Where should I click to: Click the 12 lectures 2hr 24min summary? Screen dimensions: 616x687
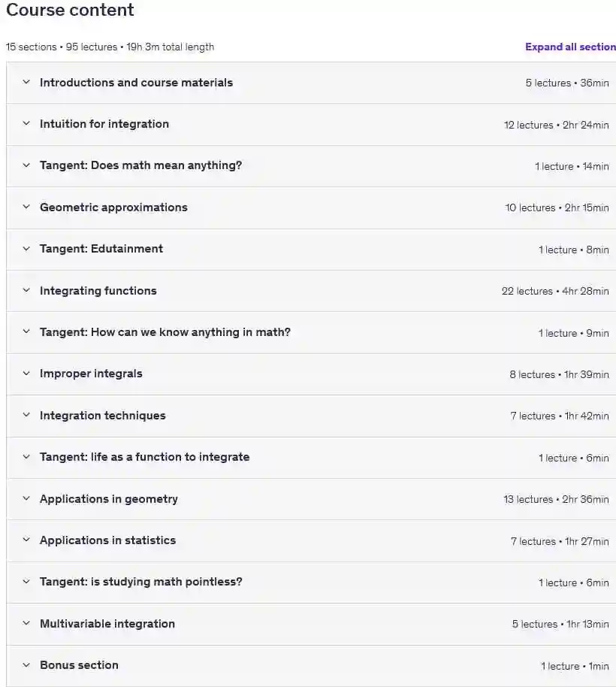click(x=556, y=125)
